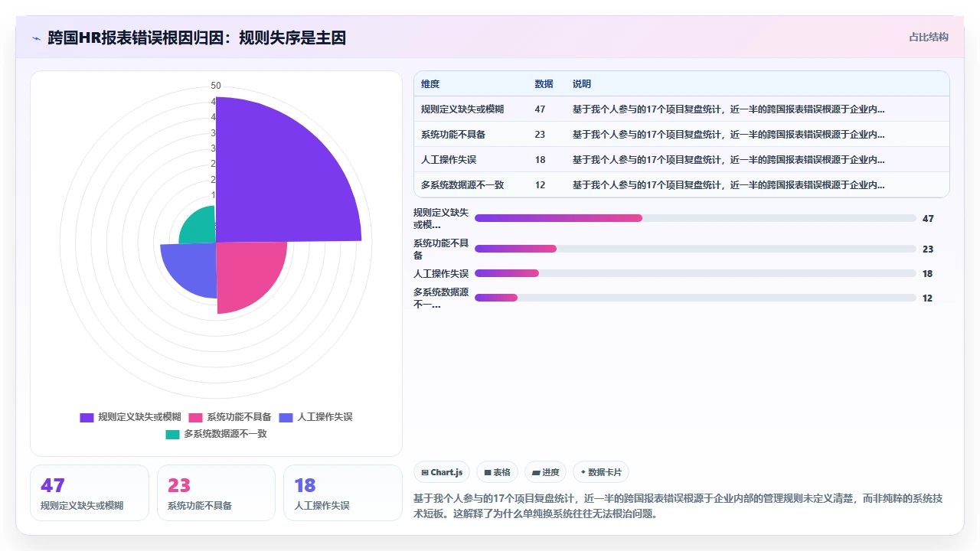Viewport: 980px width, 551px height.
Task: Click the Chart.js tag chip
Action: point(443,472)
